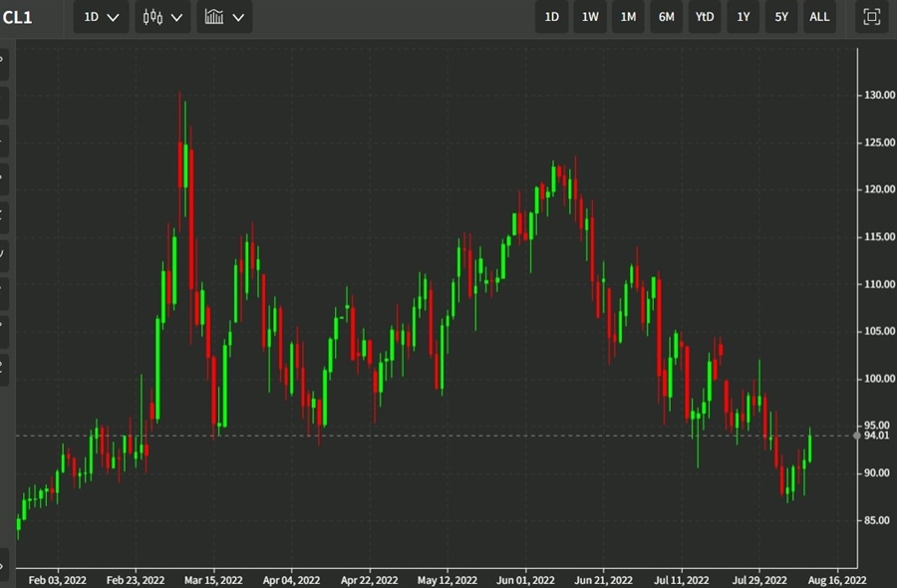Click the Jun 21, 2022 date label

coord(604,580)
